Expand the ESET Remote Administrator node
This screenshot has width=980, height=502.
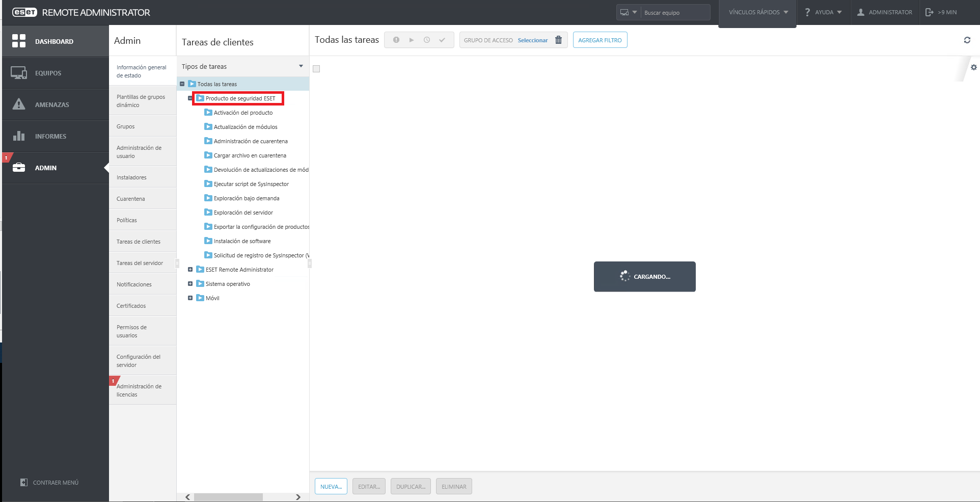tap(190, 270)
